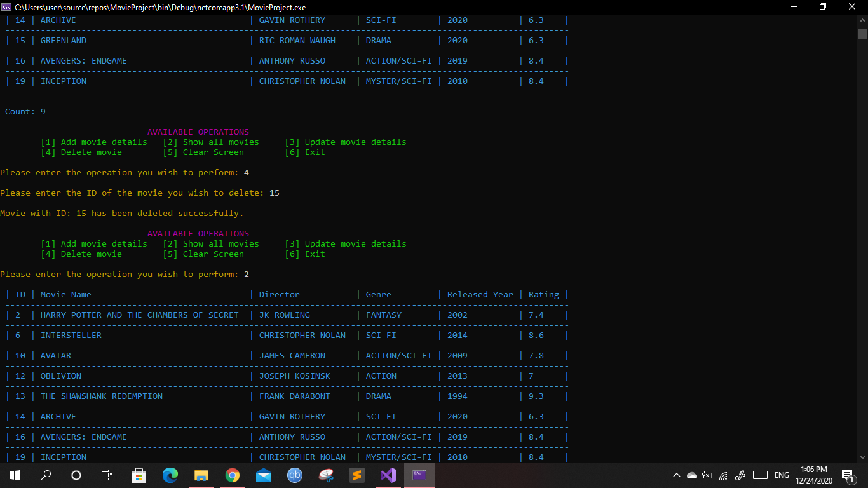Show the touch keyboard from the system tray
The image size is (868, 488).
pos(759,475)
